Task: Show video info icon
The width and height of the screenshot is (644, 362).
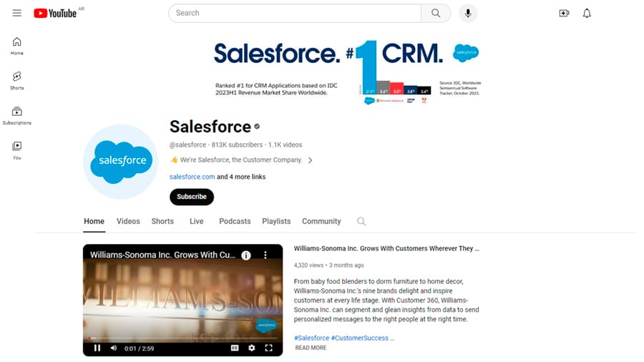Action: point(246,255)
